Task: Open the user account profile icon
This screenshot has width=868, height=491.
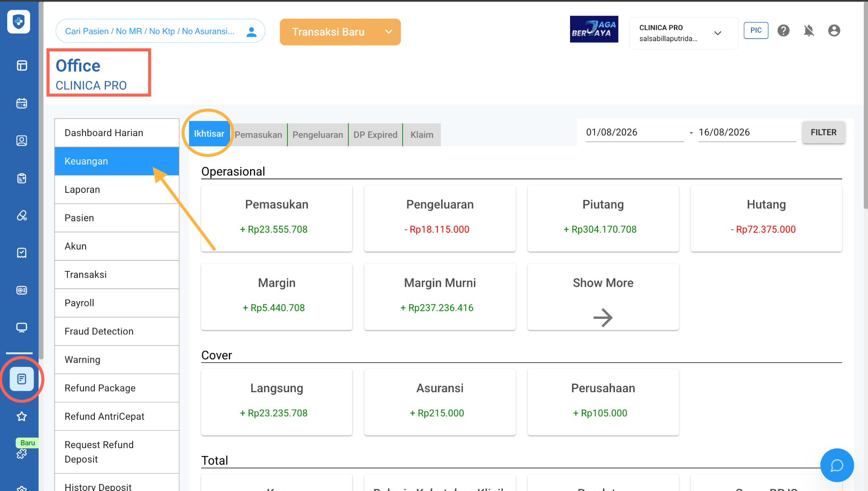Action: 834,31
